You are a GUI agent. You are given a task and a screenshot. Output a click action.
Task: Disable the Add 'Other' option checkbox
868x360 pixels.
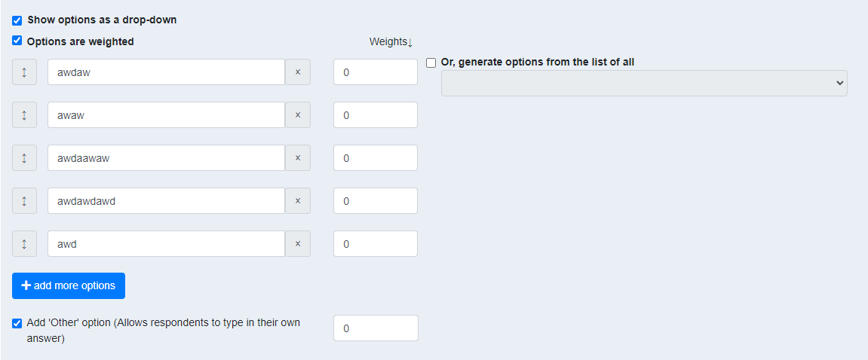coord(17,323)
